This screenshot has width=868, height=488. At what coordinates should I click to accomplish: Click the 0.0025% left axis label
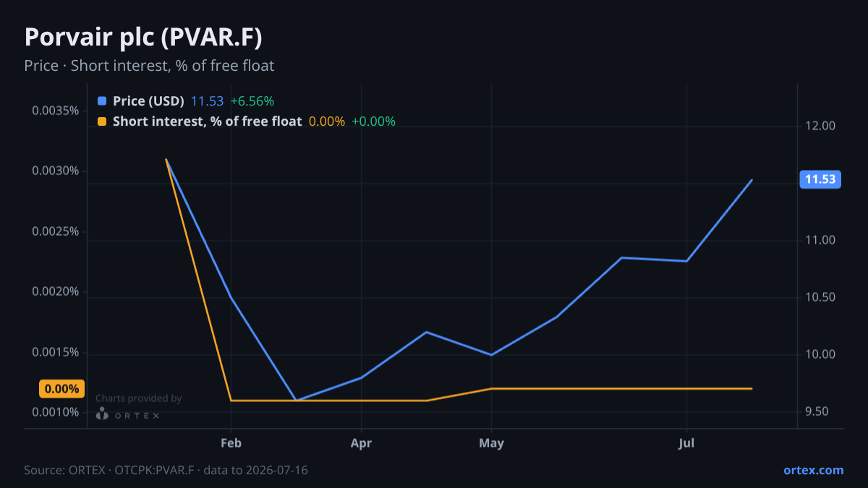56,231
